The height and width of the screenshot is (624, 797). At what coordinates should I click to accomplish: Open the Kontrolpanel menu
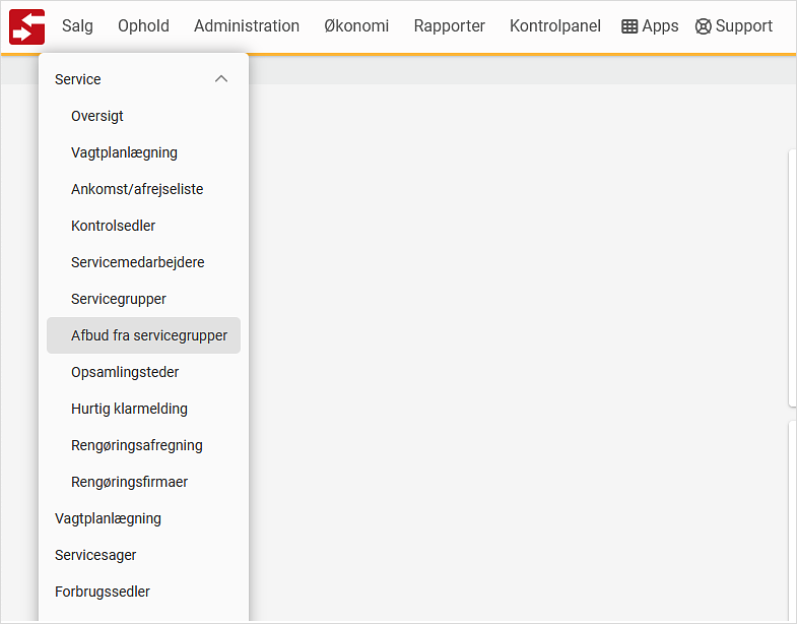coord(555,26)
